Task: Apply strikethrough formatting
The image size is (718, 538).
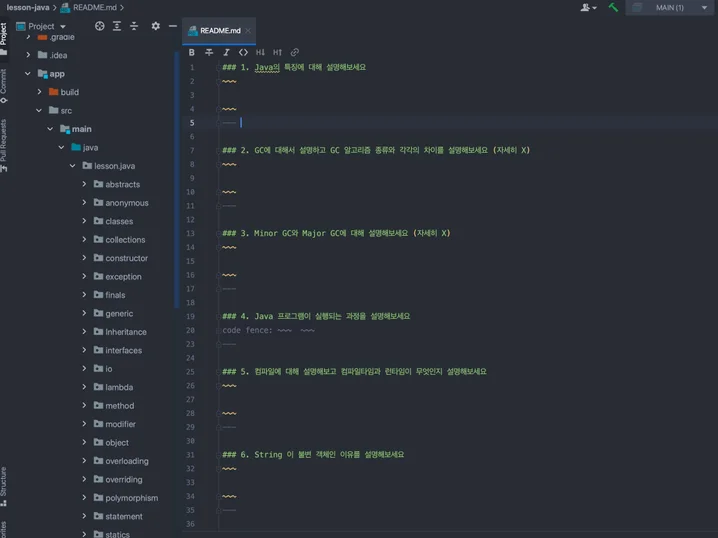Action: [209, 52]
